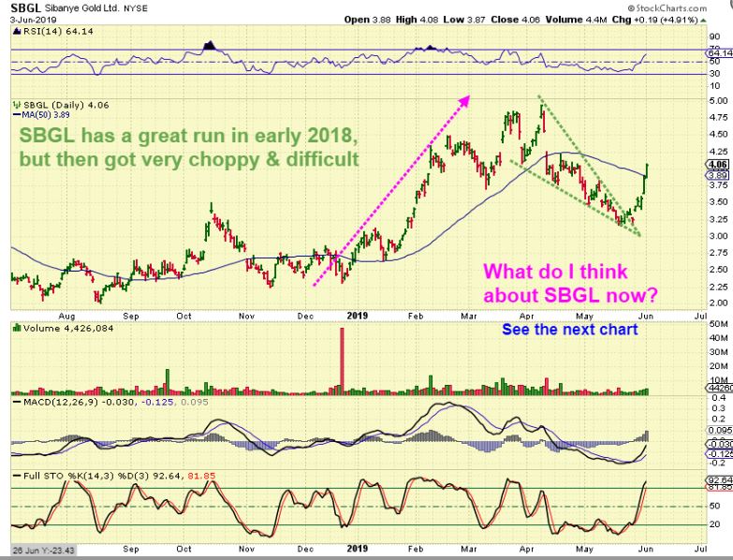Click the Jul label on the bottom stochastic axis
The width and height of the screenshot is (733, 560).
[x=700, y=549]
